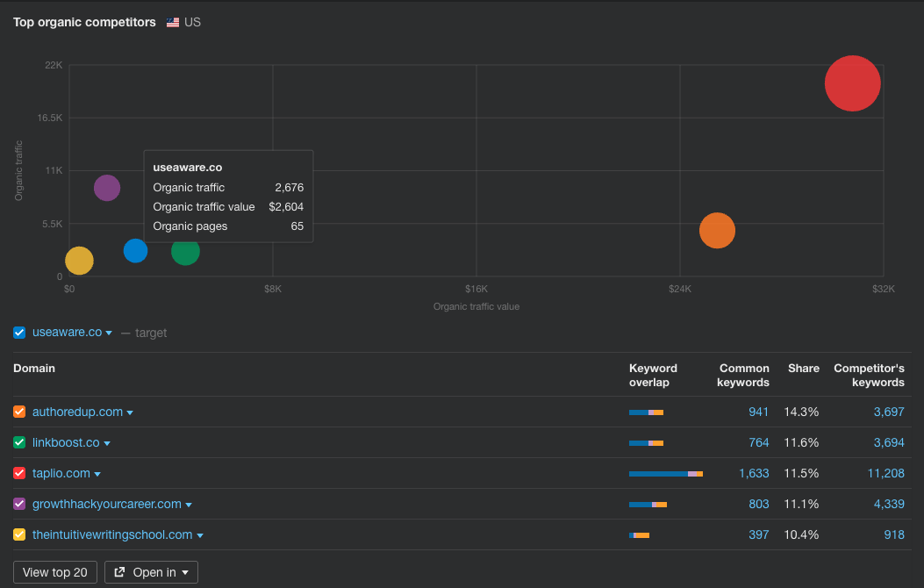Click the US flag icon
The height and width of the screenshot is (588, 924).
173,23
